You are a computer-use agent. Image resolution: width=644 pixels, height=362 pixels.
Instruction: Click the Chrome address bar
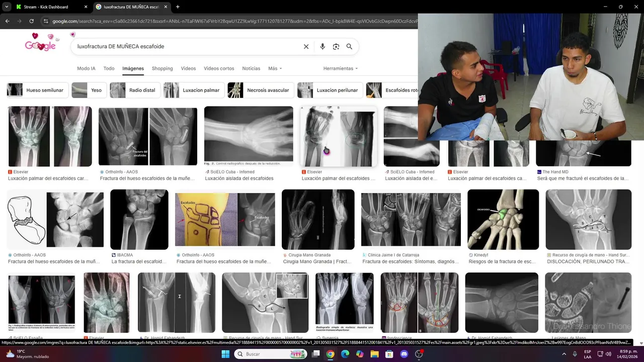click(234, 21)
